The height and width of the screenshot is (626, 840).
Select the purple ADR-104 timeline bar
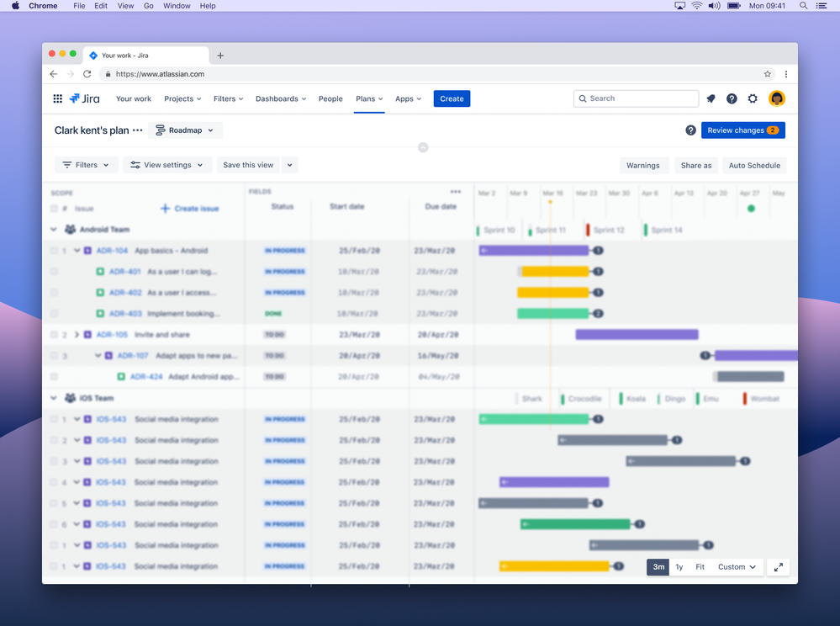[534, 250]
